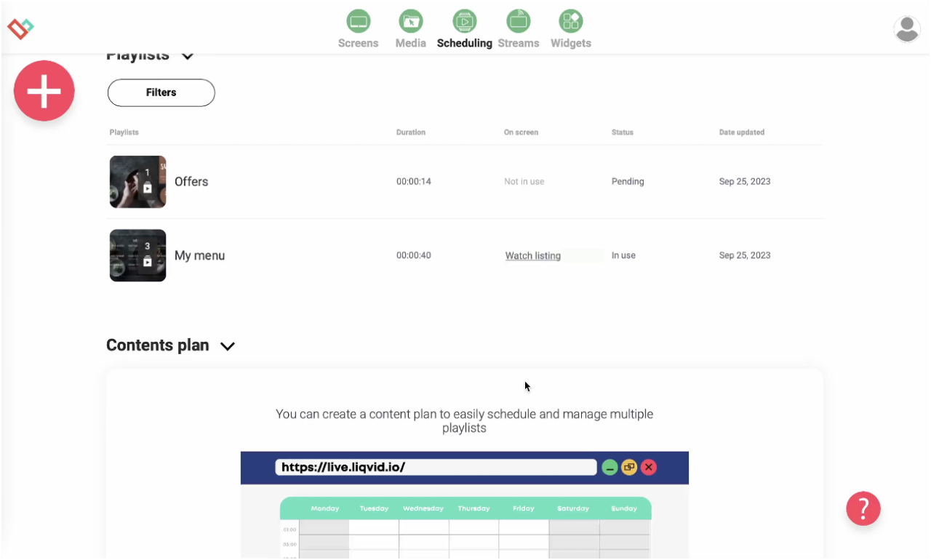
Task: Select the Media library icon
Action: (410, 21)
